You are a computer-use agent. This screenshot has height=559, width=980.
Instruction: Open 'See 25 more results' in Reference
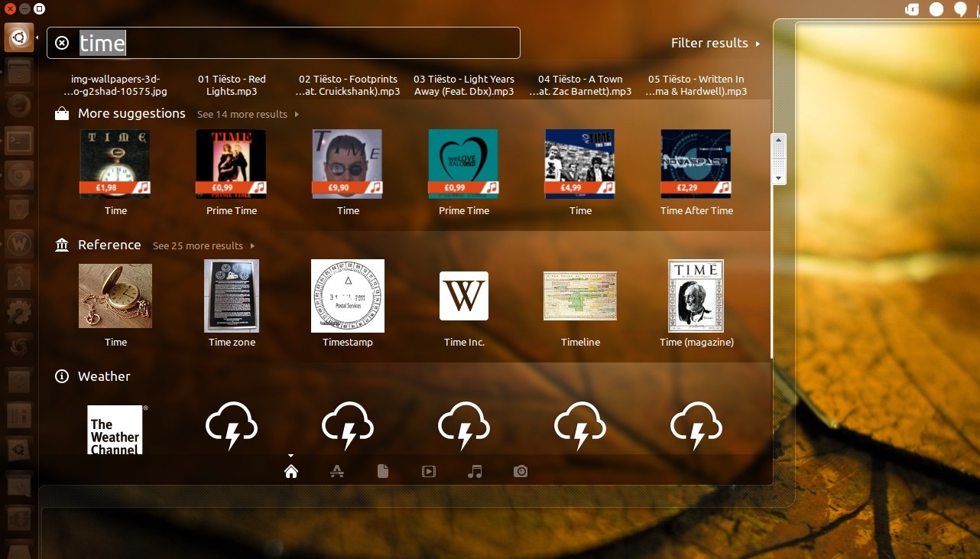click(198, 245)
